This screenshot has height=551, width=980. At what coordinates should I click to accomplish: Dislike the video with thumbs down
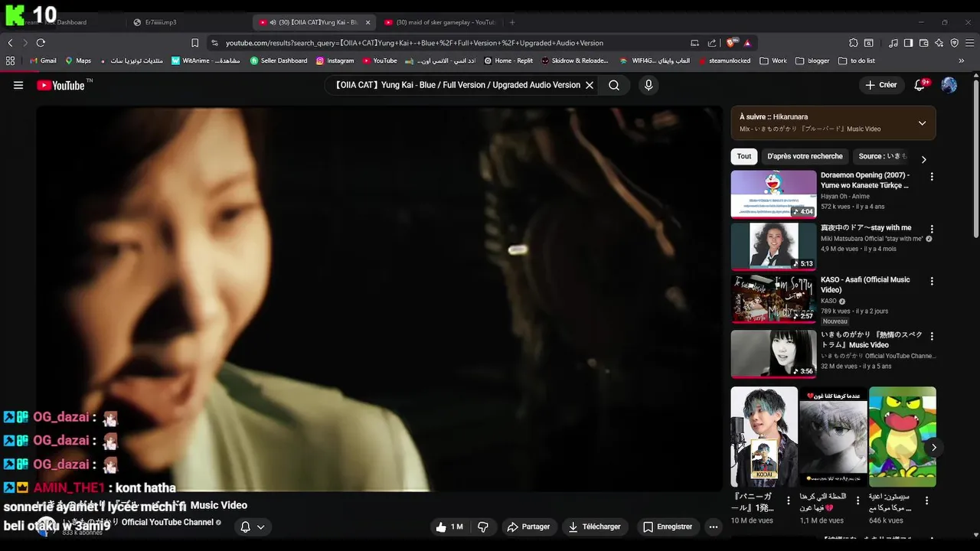pos(483,527)
